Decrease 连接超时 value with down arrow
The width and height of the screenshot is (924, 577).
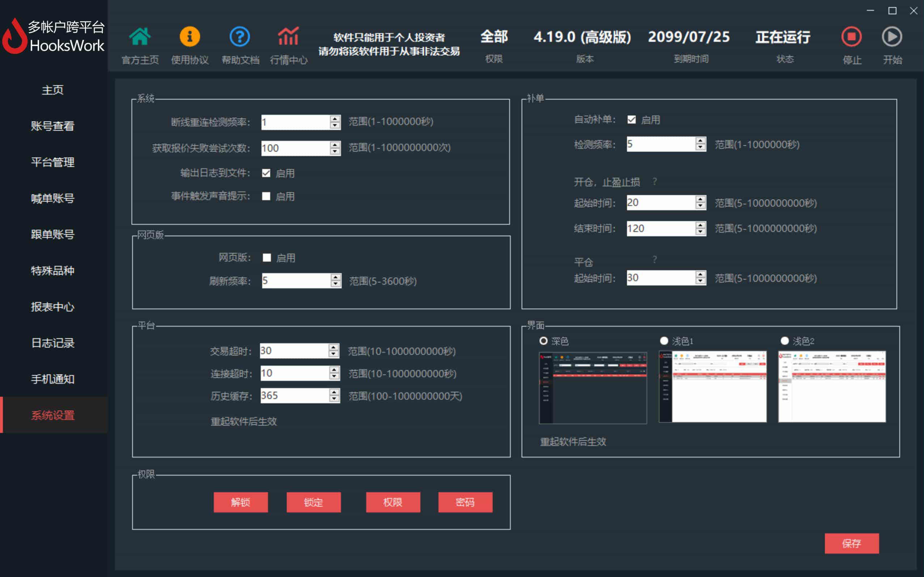click(334, 377)
